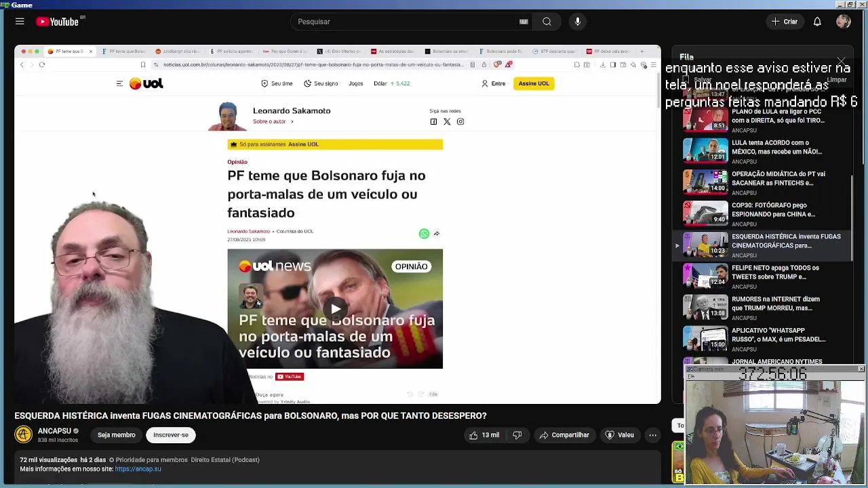Image resolution: width=868 pixels, height=488 pixels.
Task: Subscribe with the Inscrever-se button
Action: tap(171, 435)
